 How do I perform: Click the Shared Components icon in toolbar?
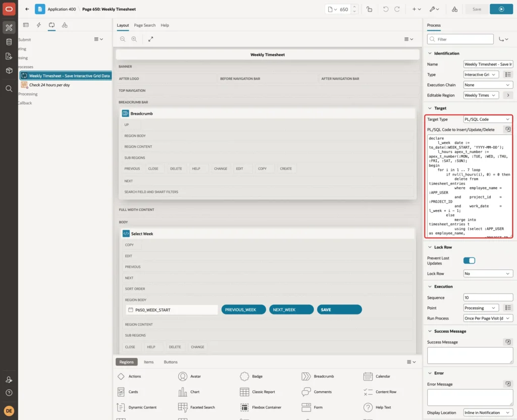tap(455, 9)
